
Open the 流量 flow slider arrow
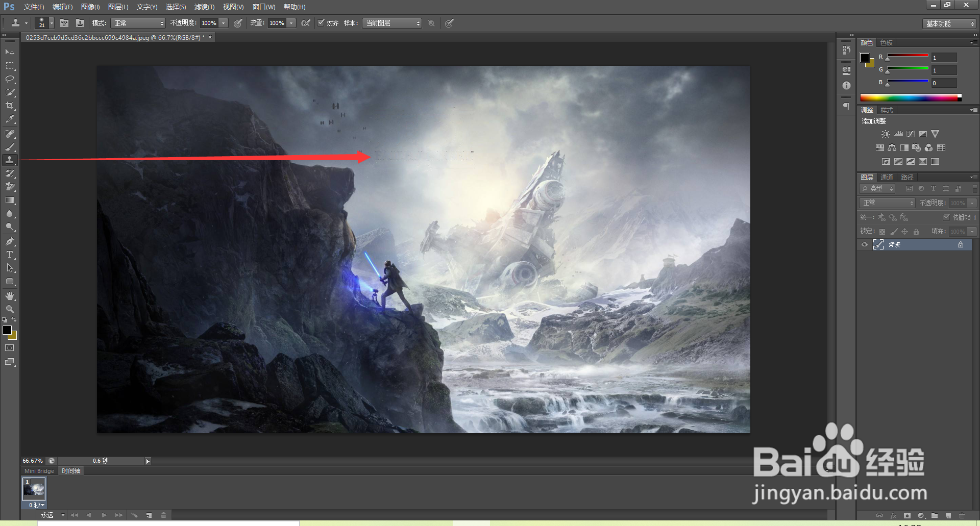click(x=291, y=23)
